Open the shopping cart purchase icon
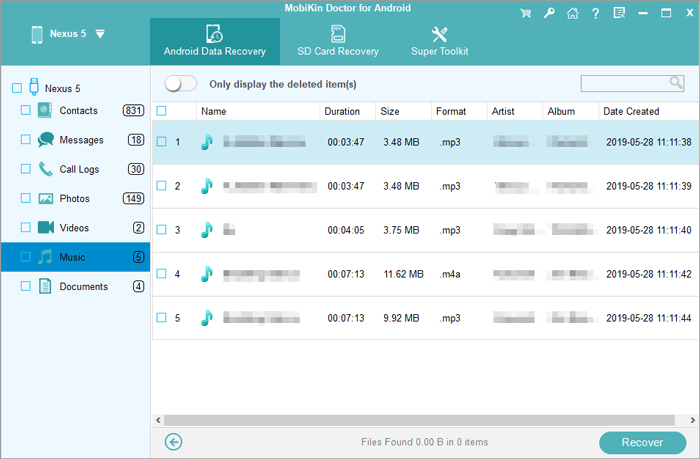 [x=526, y=14]
